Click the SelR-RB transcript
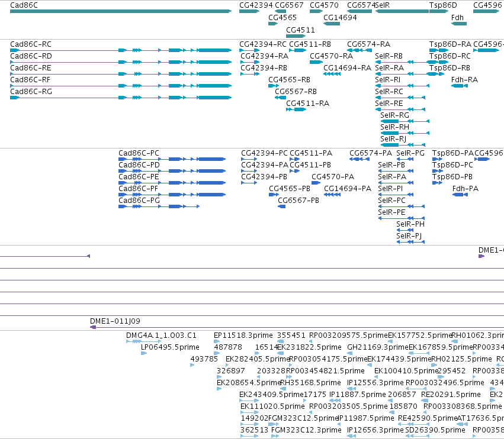Screen dimensions: 504x439 [x=402, y=62]
